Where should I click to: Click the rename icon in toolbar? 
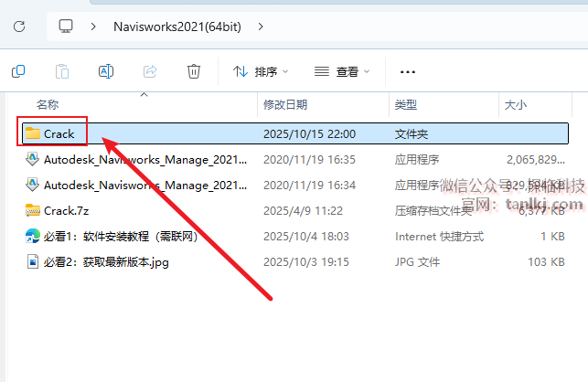[106, 71]
